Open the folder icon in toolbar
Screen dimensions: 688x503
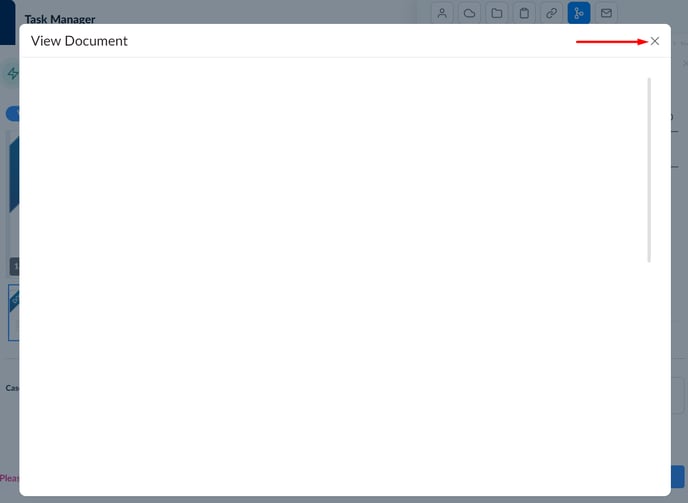pos(497,13)
